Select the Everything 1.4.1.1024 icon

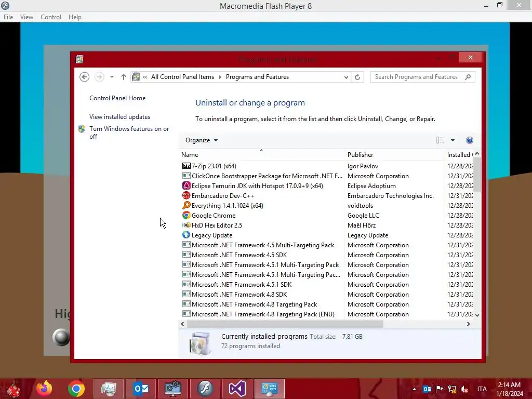click(x=187, y=205)
